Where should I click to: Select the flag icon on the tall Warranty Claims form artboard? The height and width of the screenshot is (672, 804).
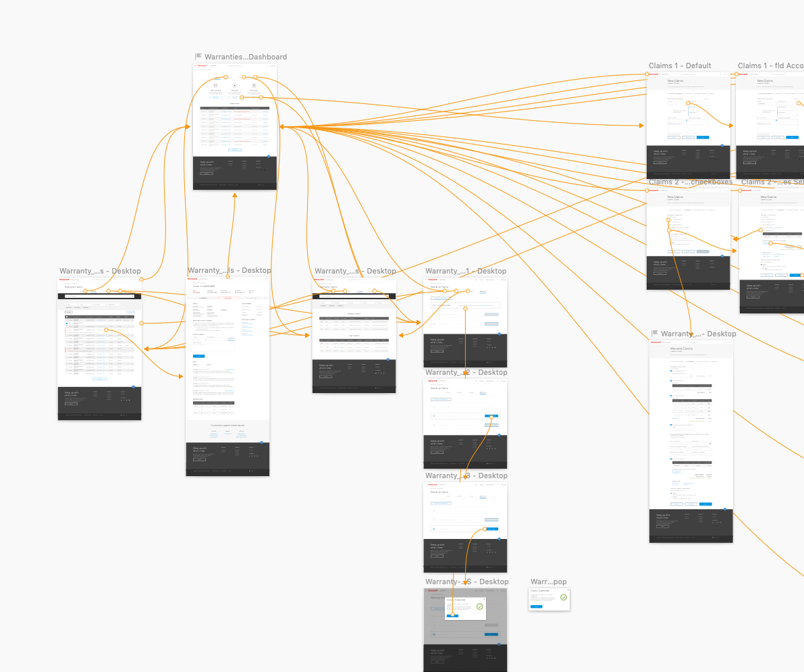coord(655,334)
